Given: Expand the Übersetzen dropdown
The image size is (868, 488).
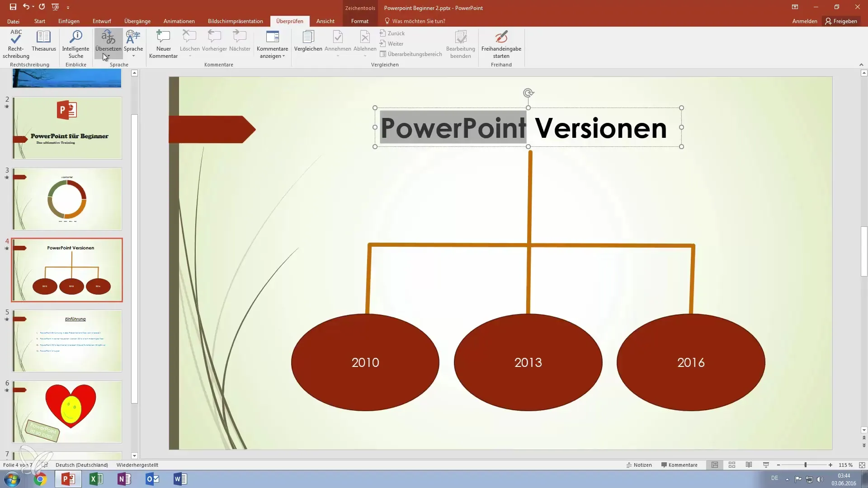Looking at the screenshot, I should coord(108,56).
